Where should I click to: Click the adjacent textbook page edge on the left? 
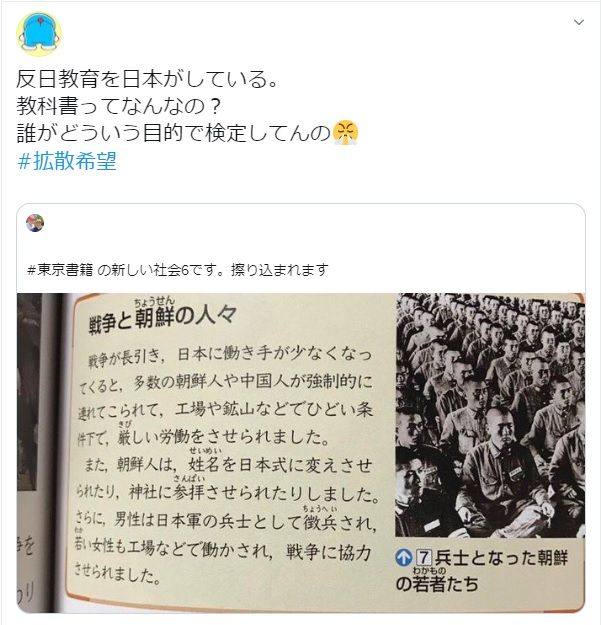(x=39, y=453)
